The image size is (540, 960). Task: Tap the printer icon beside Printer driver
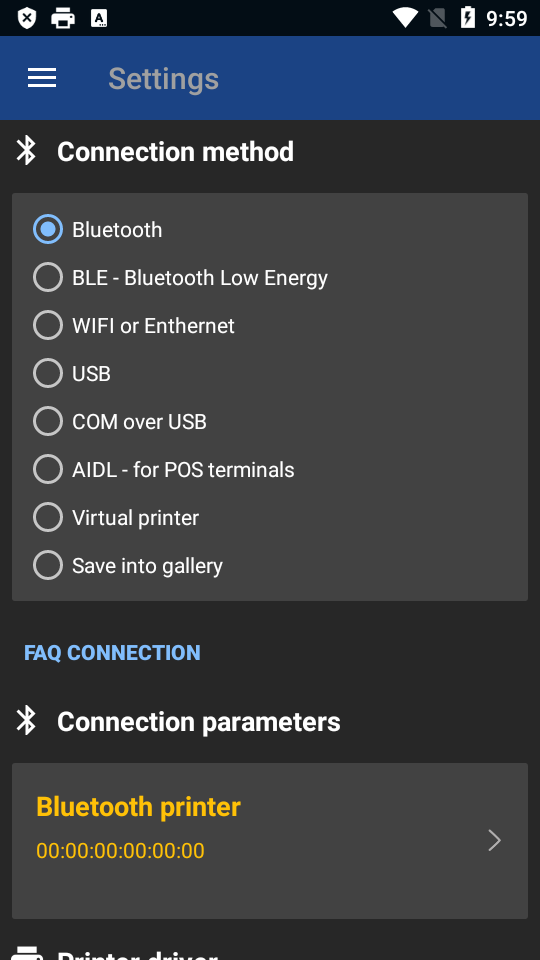pyautogui.click(x=28, y=953)
